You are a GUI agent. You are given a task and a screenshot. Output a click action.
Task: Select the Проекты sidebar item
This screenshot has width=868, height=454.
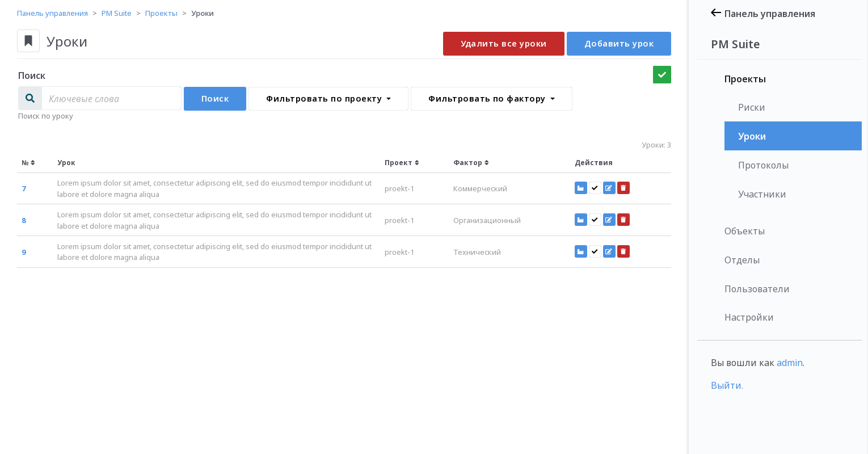click(x=745, y=79)
